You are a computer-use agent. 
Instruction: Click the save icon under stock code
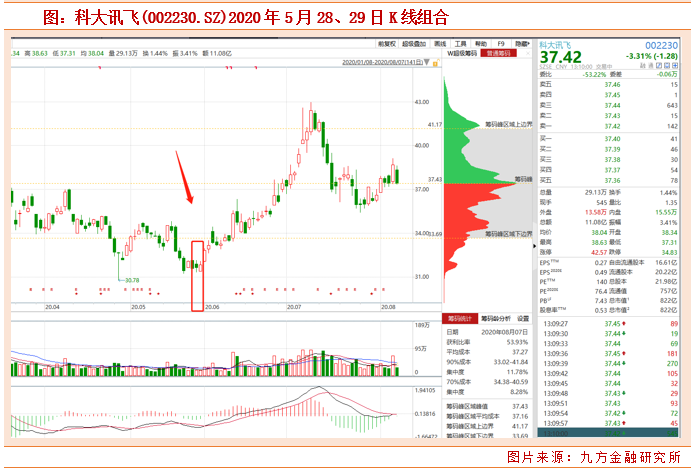667,66
